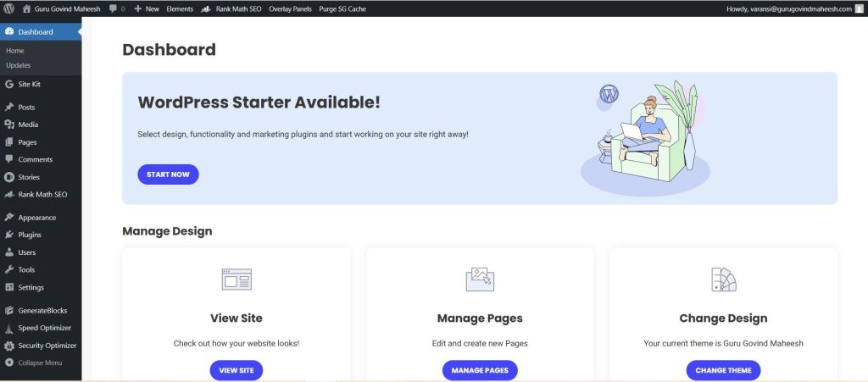This screenshot has width=868, height=382.
Task: Click the Manage Design section heading
Action: tap(167, 231)
